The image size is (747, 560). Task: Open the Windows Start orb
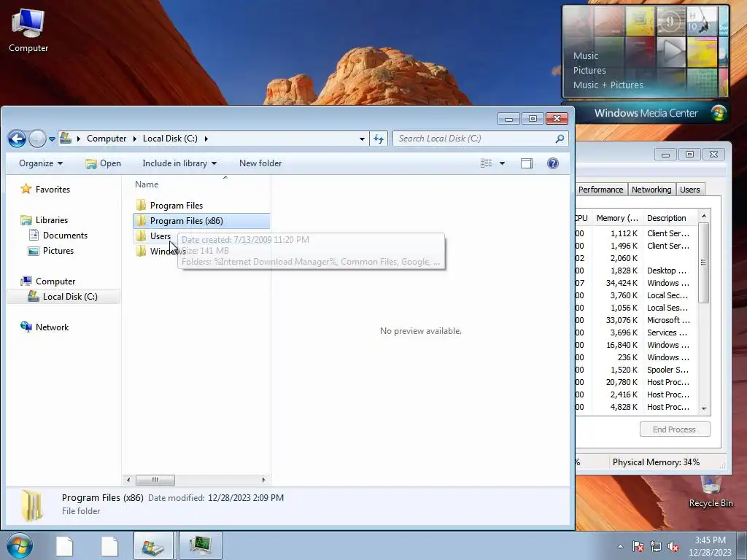point(19,545)
